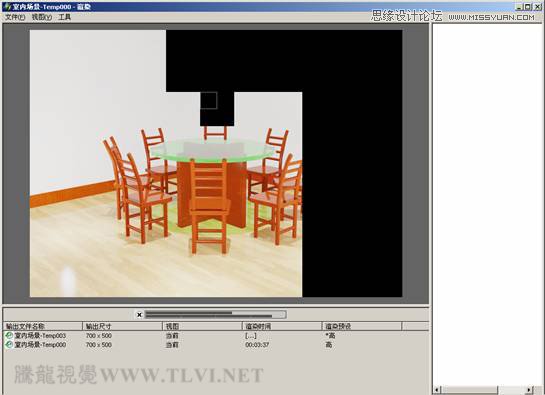Screen dimensions: 545x395
Task: Select the 室内场景-Temp003 render entry
Action: [x=40, y=336]
